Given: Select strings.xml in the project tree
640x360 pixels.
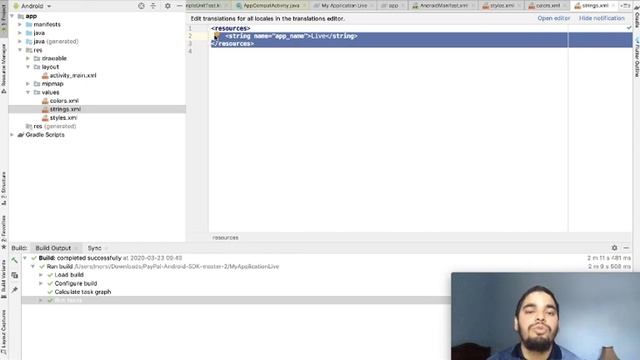Looking at the screenshot, I should click(65, 109).
